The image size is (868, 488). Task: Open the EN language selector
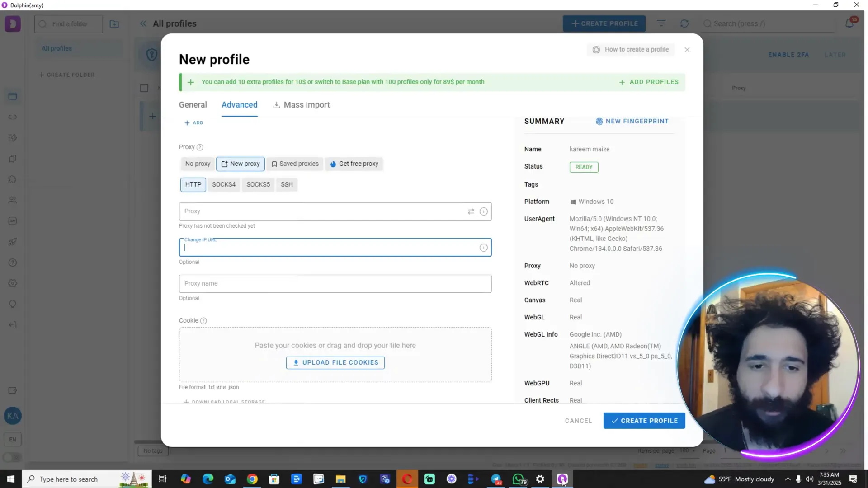[x=13, y=439]
